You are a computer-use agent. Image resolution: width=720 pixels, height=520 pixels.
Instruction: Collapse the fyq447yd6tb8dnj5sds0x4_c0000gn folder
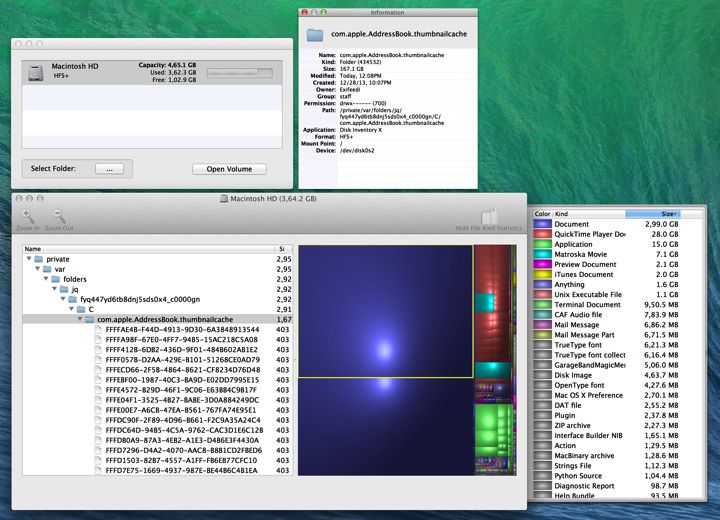(63, 299)
